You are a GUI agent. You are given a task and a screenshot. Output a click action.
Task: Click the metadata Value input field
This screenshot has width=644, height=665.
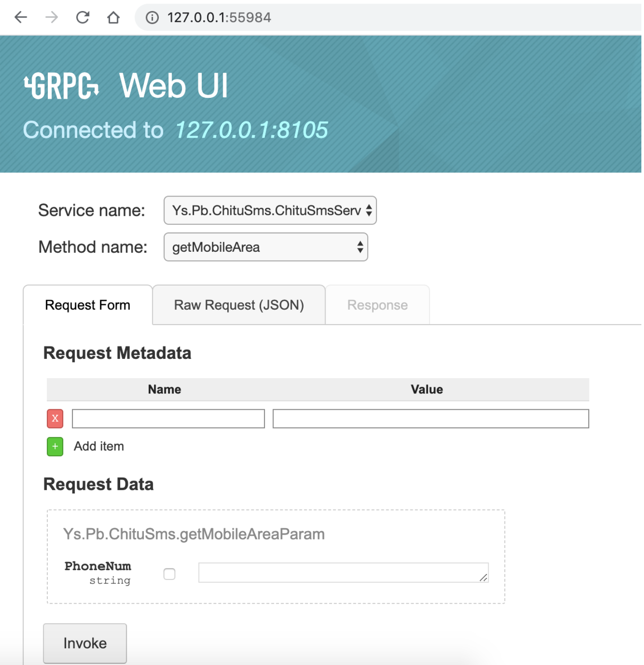(x=430, y=418)
